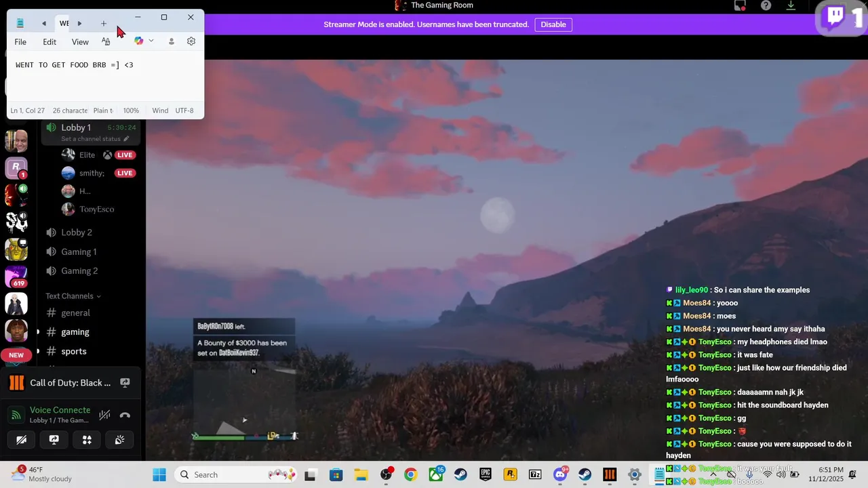
Task: Open Rockstar Games launcher from taskbar
Action: click(511, 474)
